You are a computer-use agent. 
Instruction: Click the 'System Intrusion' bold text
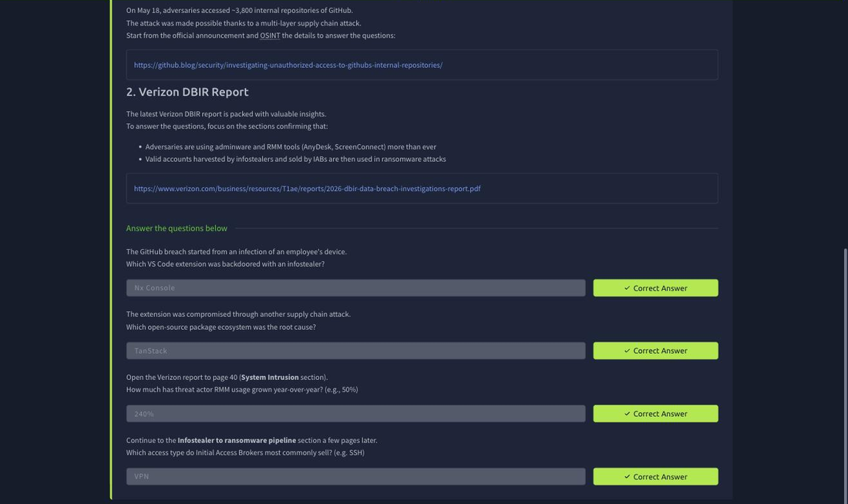[269, 378]
